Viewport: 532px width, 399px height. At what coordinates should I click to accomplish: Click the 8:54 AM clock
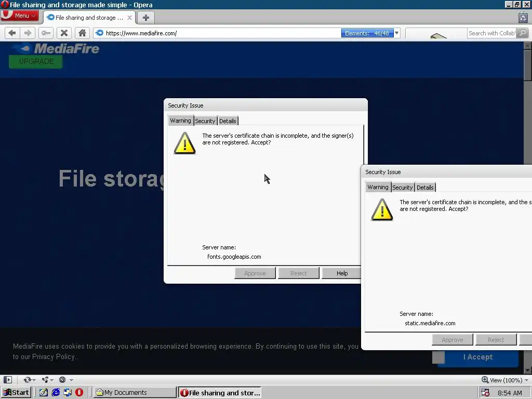coord(510,393)
